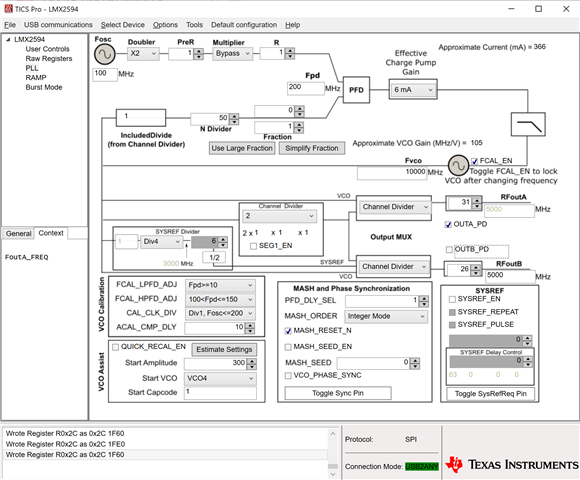Open the CAL_CLK_DIV dropdown

click(x=220, y=313)
